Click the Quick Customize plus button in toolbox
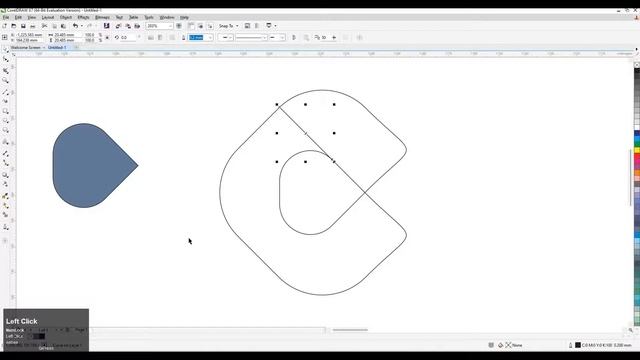 click(x=6, y=241)
